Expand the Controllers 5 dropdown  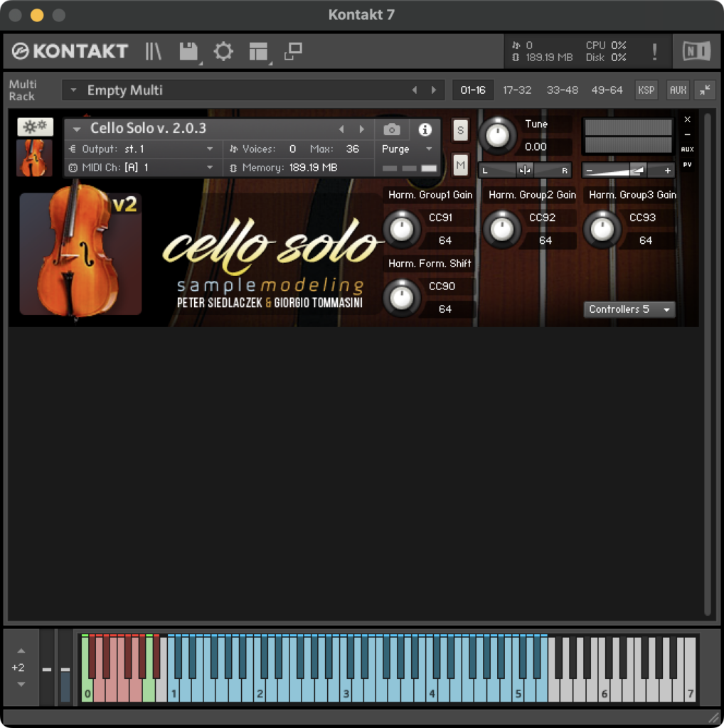(x=629, y=309)
